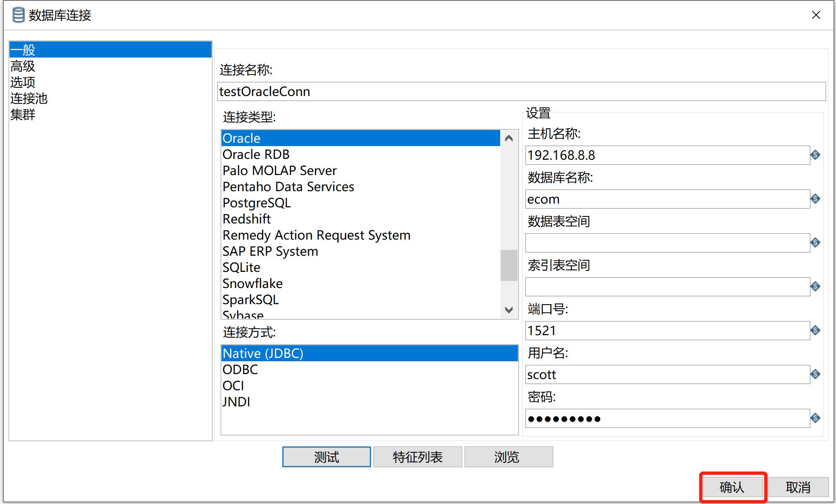Confirm with the 确认 button
836x504 pixels.
(x=732, y=487)
